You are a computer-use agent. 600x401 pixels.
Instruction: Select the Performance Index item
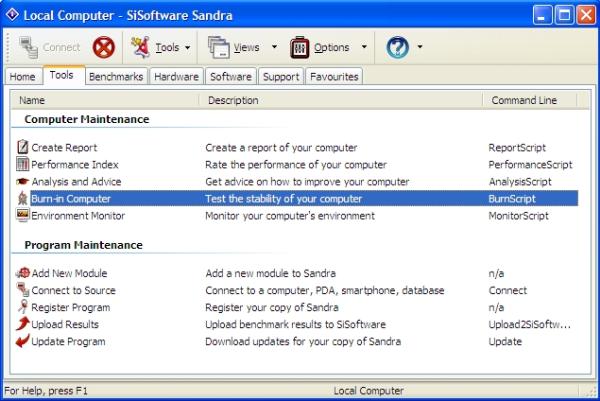click(x=75, y=165)
